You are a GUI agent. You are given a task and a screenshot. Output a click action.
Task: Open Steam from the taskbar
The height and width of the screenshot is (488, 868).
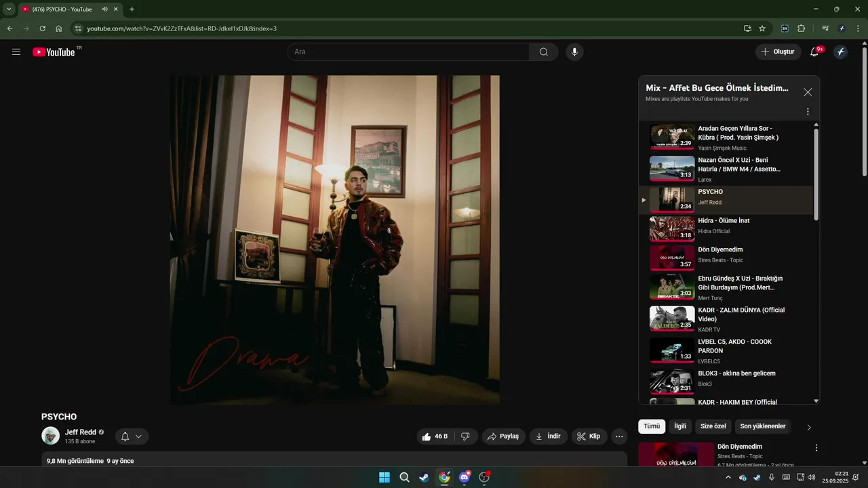point(424,477)
